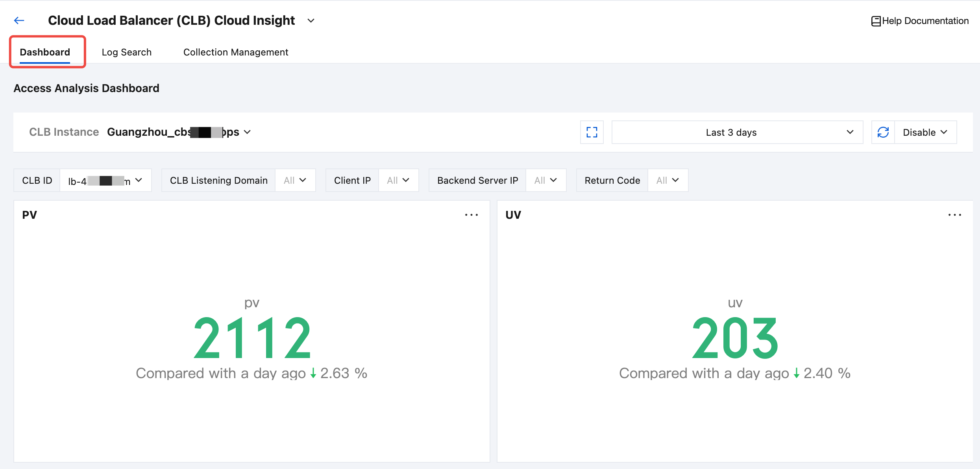980x469 pixels.
Task: Open the Return Code filter dropdown
Action: (668, 180)
